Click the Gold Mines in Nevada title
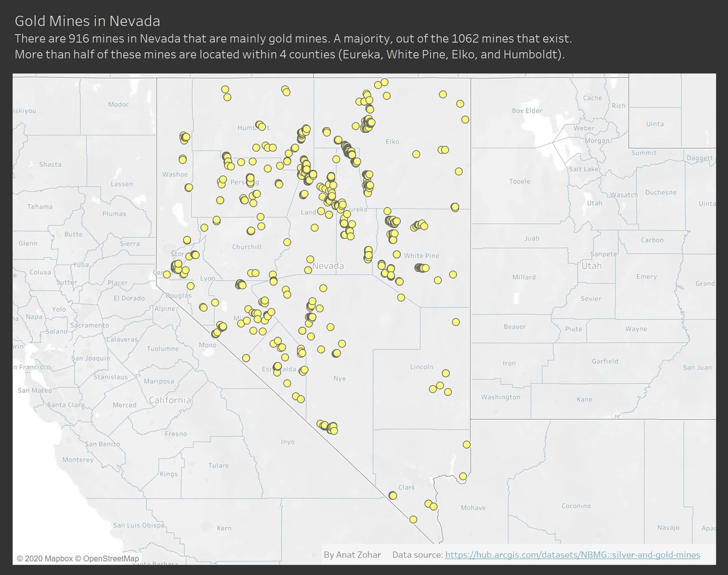The width and height of the screenshot is (728, 575). [87, 21]
